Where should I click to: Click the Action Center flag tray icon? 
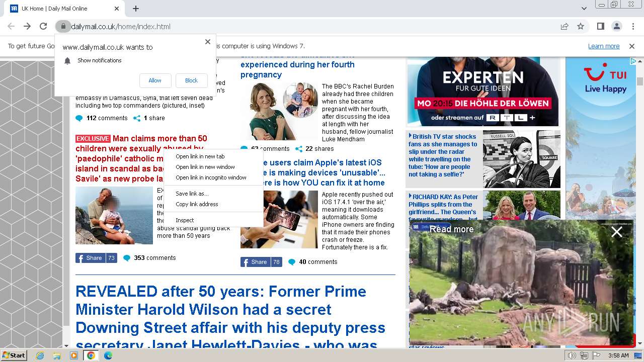[596, 355]
